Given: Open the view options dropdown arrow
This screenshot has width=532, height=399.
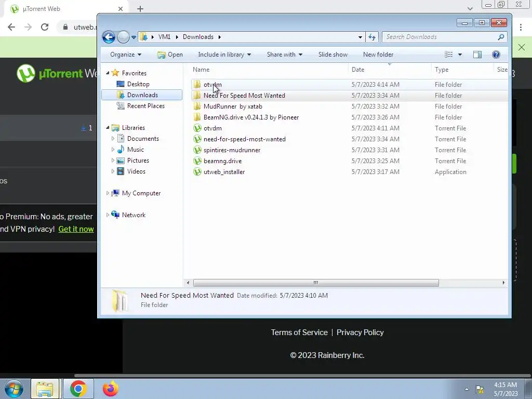Looking at the screenshot, I should coord(460,55).
